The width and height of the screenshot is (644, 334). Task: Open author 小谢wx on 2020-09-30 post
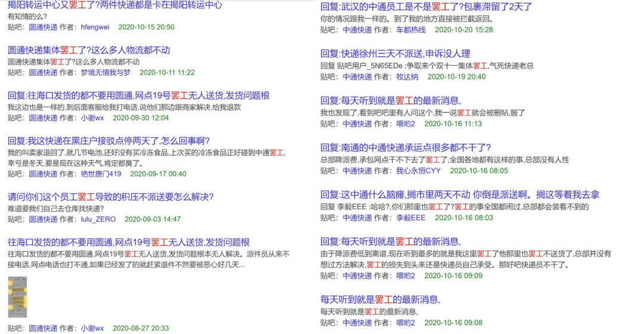pos(92,118)
